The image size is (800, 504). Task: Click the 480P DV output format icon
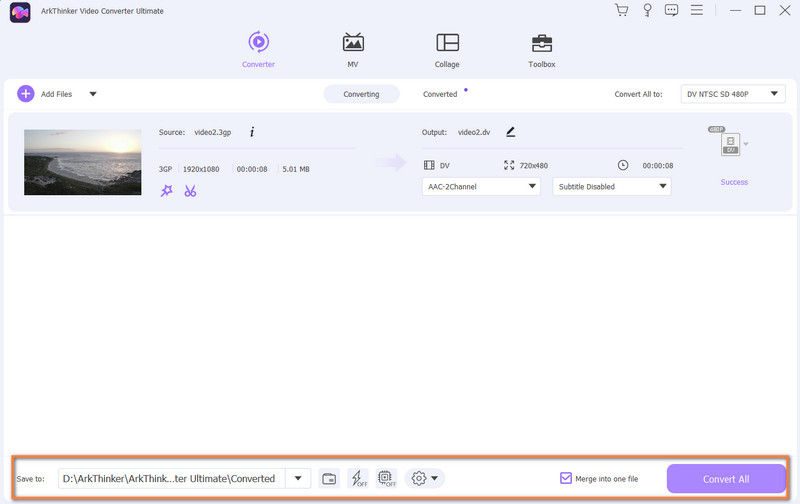(730, 144)
